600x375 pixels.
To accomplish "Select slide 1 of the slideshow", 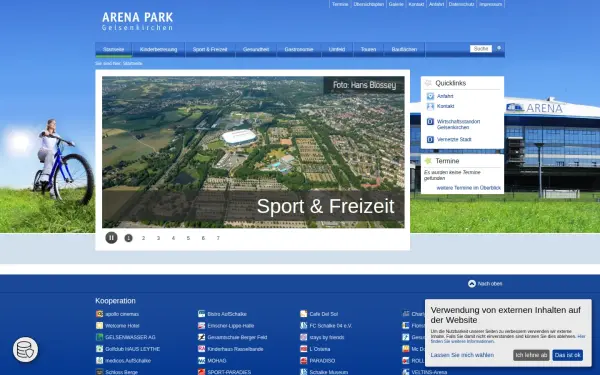I will pos(129,238).
